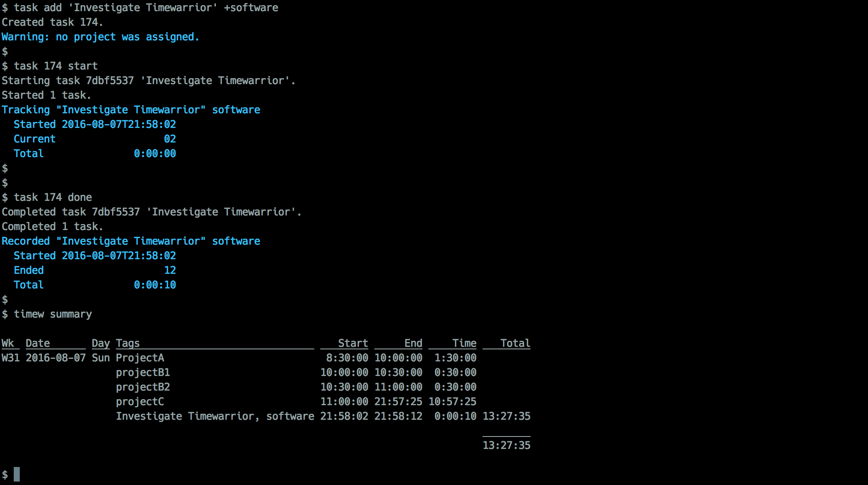The image size is (868, 485).
Task: Click the 'Warning: no project was assigned.' message
Action: coord(100,37)
